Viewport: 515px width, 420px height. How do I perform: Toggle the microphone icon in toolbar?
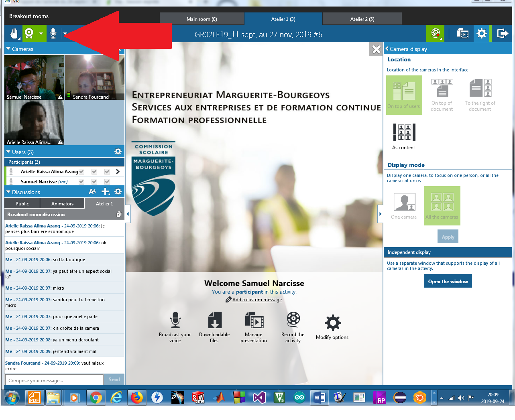53,34
